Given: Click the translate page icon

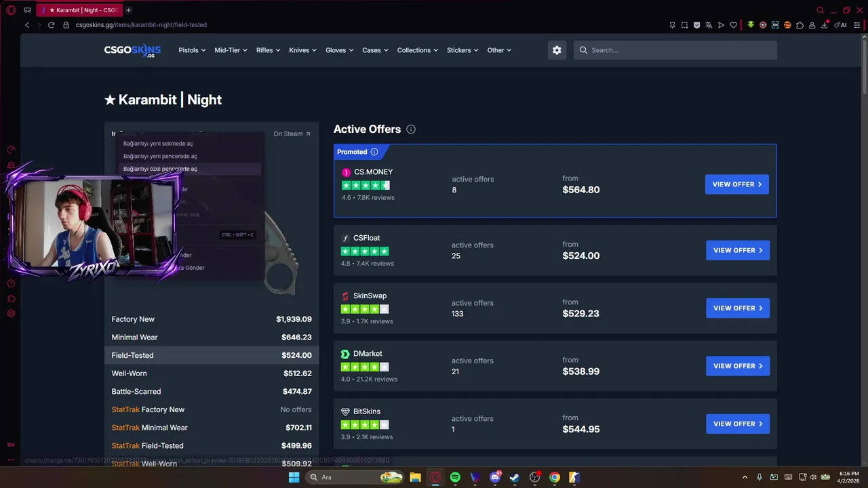Looking at the screenshot, I should pyautogui.click(x=709, y=25).
